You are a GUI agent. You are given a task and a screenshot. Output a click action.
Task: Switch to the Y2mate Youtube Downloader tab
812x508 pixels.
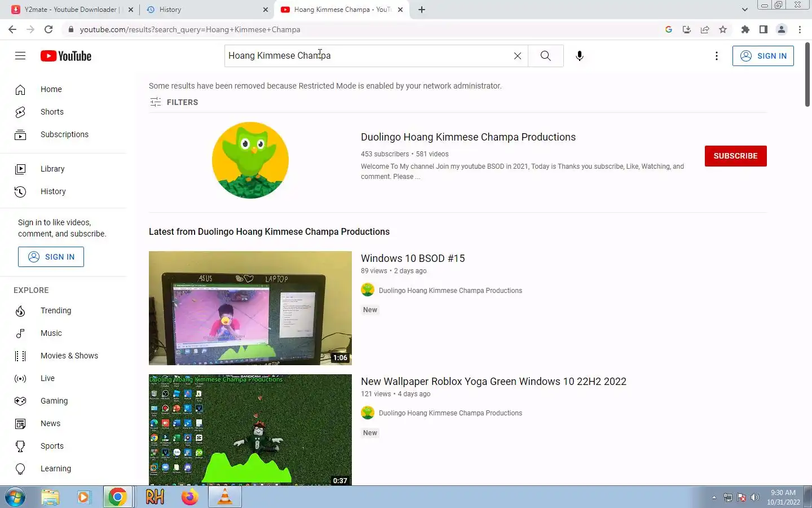pyautogui.click(x=70, y=10)
